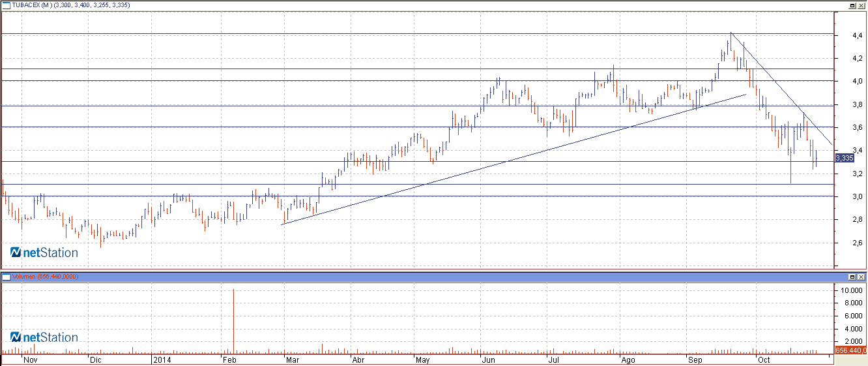Select the rising trendline from March

click(514, 159)
